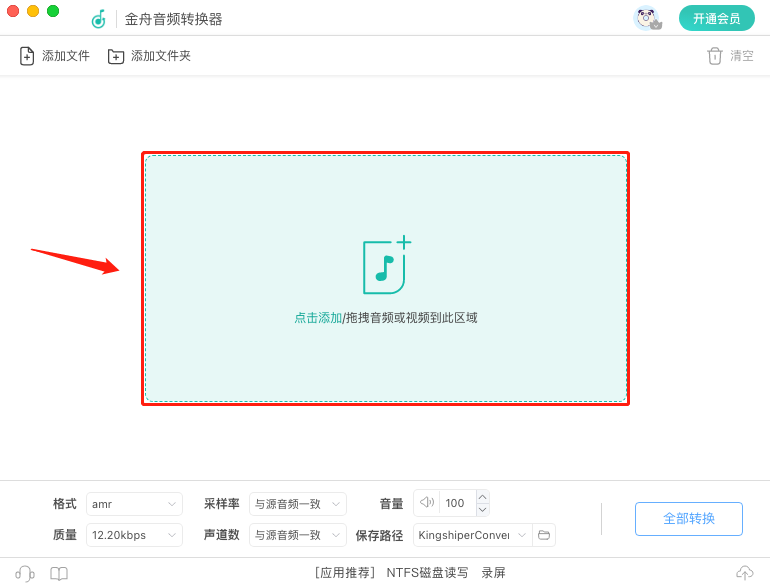Click the 金舟音频转换器 title text
Viewport: 770px width, 585px height.
click(x=173, y=19)
